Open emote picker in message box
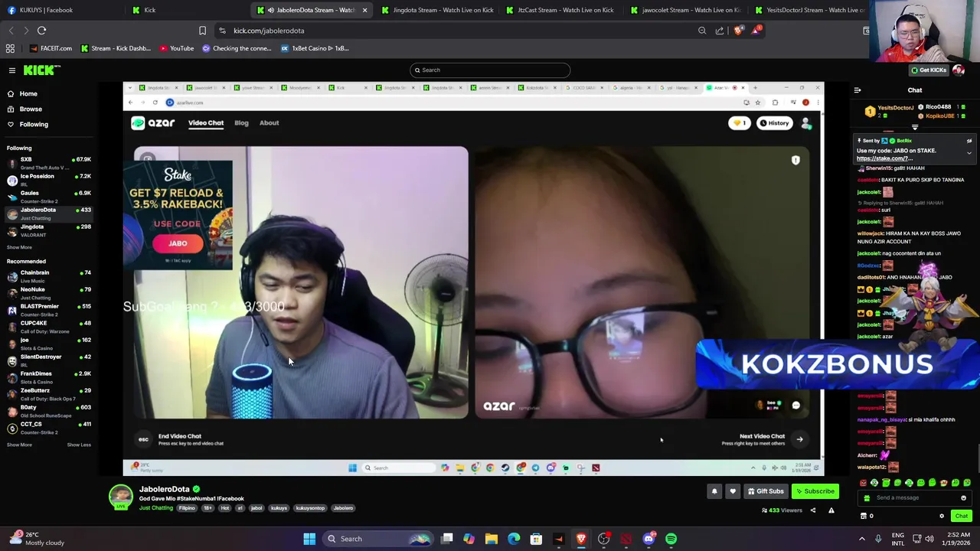The image size is (980, 551). tap(964, 498)
